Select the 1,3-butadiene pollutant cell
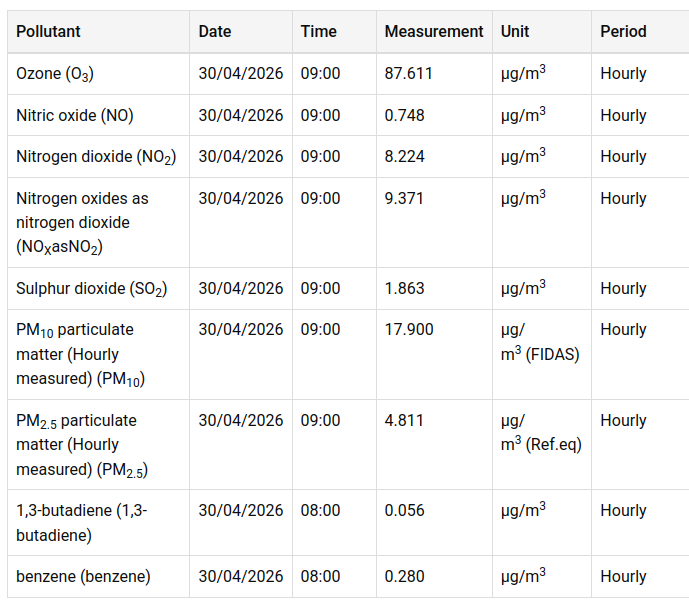The height and width of the screenshot is (609, 689). coord(82,522)
